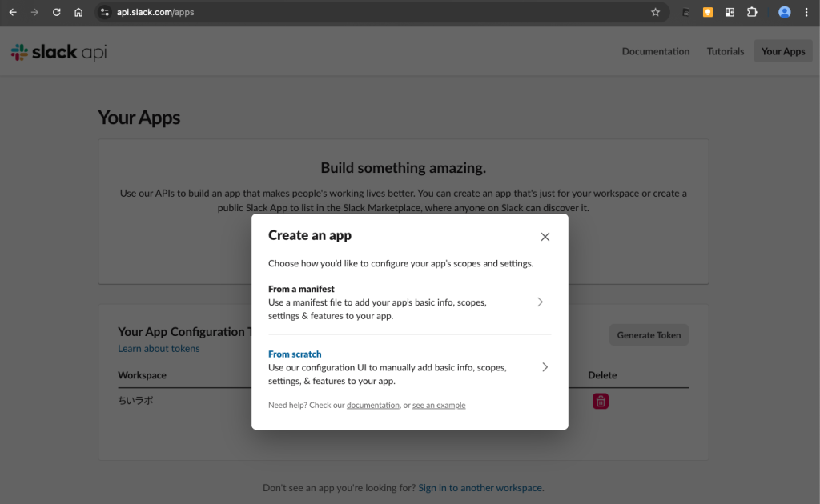Open site info icon in address bar
The image size is (820, 504).
tap(105, 12)
